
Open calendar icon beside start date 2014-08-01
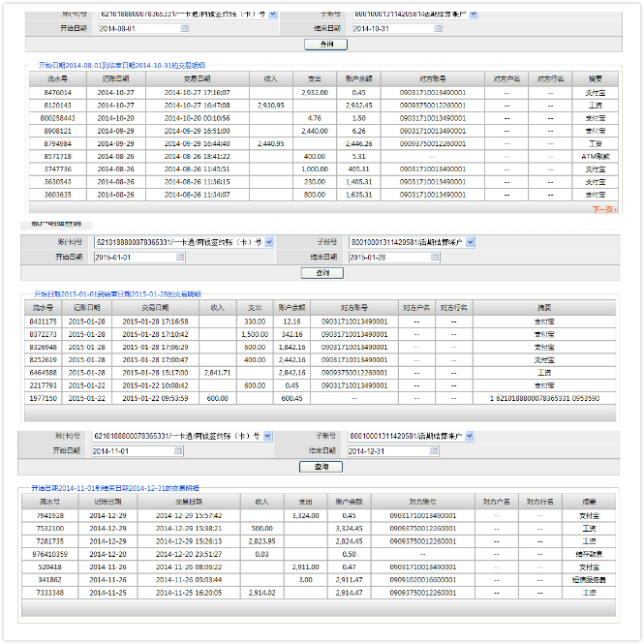coord(184,28)
